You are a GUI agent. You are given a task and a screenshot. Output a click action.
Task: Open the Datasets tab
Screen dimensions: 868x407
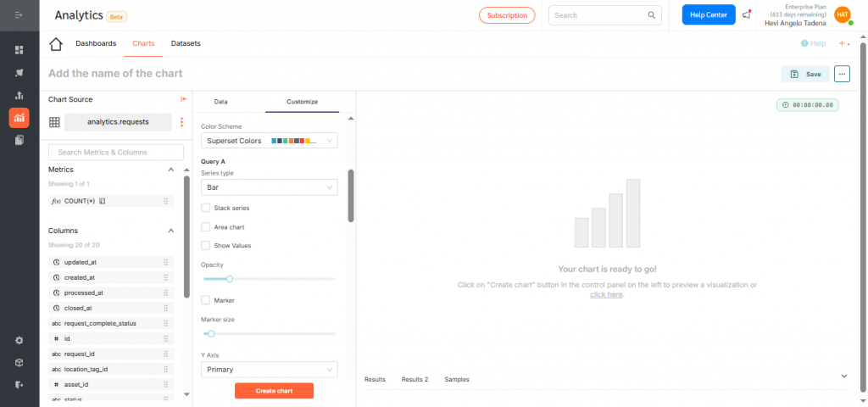click(x=186, y=43)
